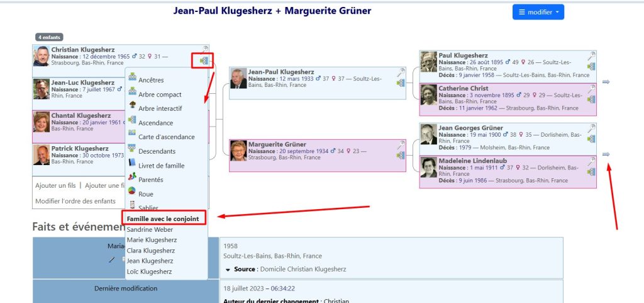Open the blue 'modifier' dropdown button
Screen dimensions: 644x303
tap(538, 12)
